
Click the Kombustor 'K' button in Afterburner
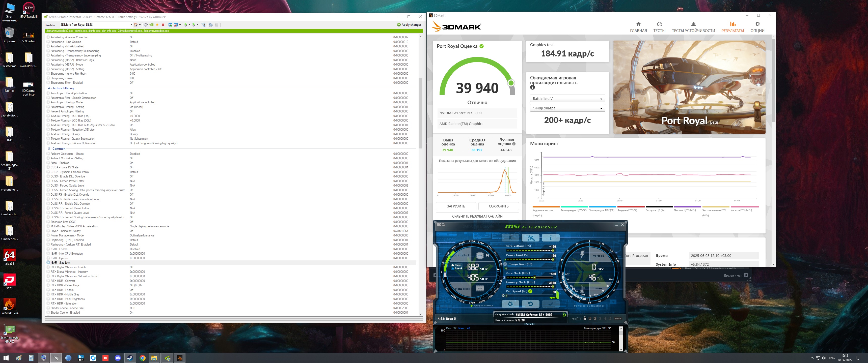(x=510, y=238)
